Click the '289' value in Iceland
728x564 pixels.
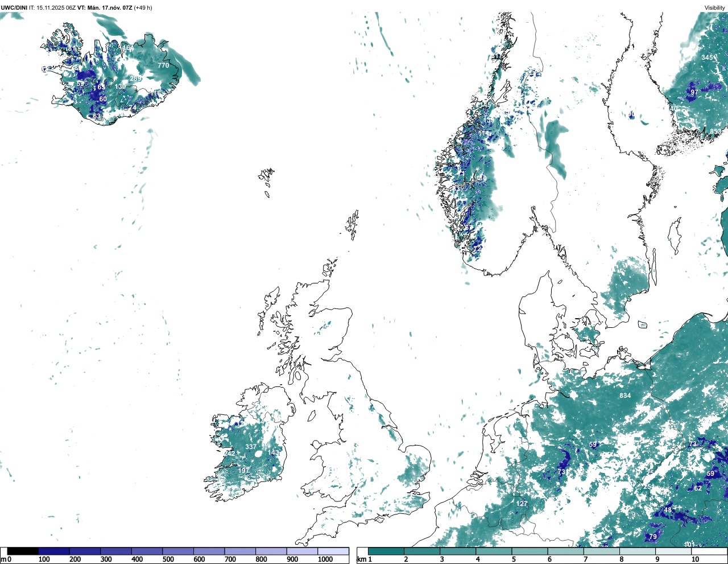coord(136,79)
